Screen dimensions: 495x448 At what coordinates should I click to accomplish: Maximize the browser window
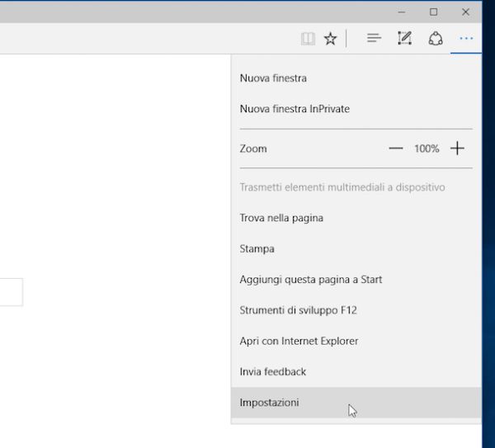click(x=433, y=12)
